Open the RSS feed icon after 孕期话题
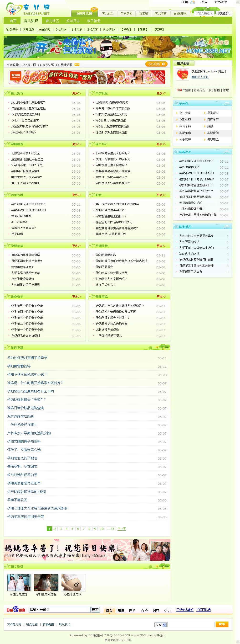Image resolution: width=240 pixels, height=644 pixels. click(77, 64)
